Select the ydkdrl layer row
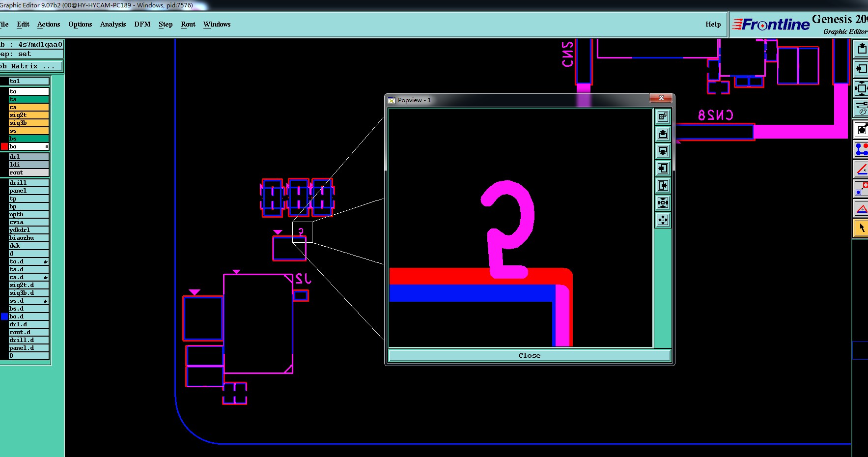Image resolution: width=868 pixels, height=457 pixels. click(29, 230)
